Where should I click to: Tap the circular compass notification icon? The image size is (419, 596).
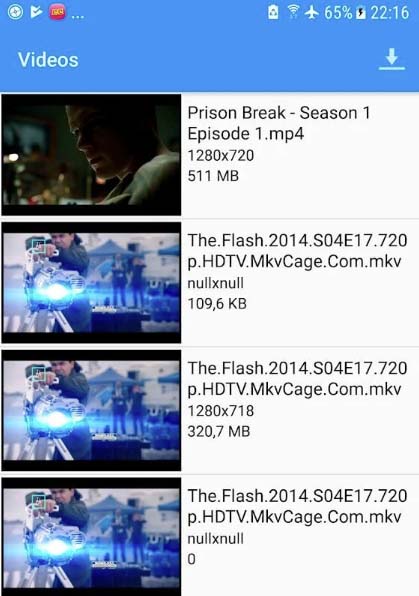point(16,12)
